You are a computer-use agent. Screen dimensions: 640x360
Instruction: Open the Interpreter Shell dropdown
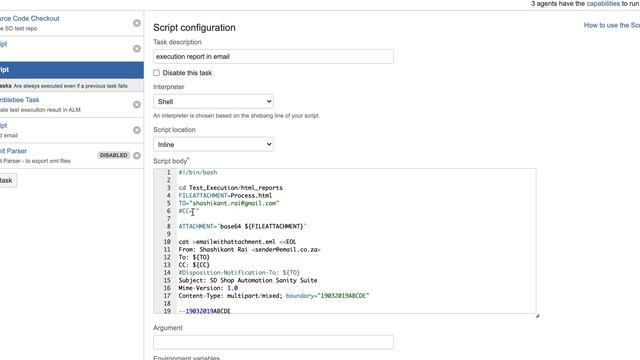213,102
